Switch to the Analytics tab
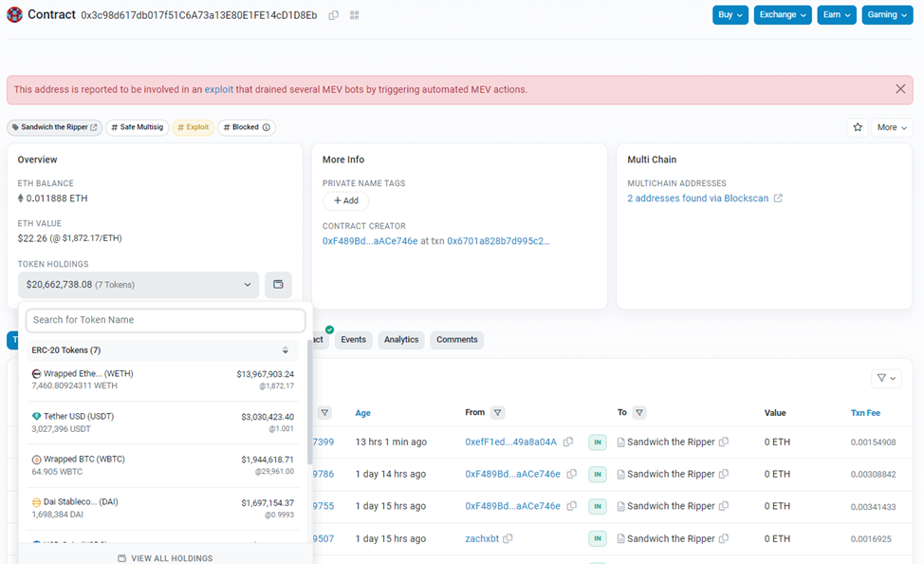 [x=401, y=340]
